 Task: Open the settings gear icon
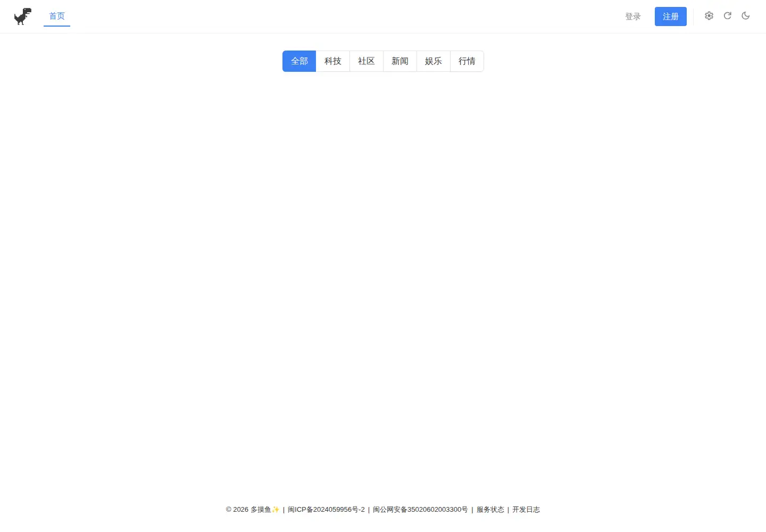pos(709,16)
